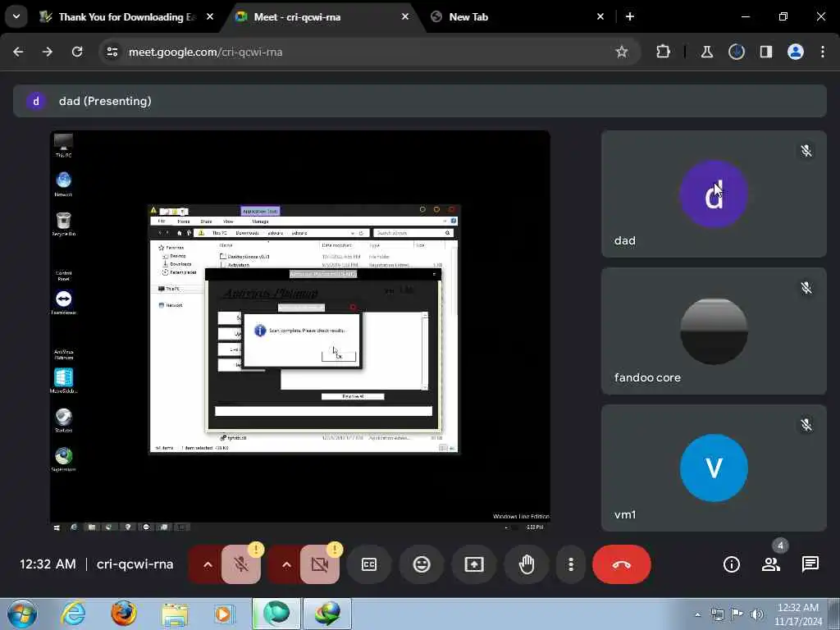Switch to the New Tab tab
The height and width of the screenshot is (630, 840).
pos(517,16)
